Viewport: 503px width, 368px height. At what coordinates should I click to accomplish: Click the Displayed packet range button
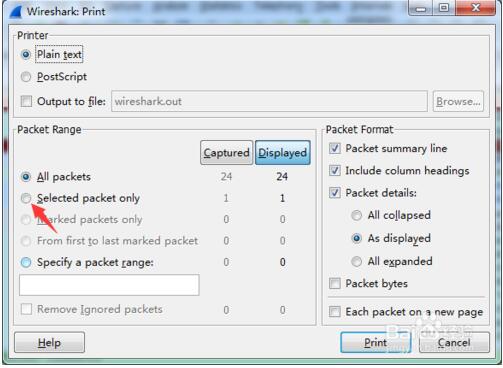pos(283,153)
